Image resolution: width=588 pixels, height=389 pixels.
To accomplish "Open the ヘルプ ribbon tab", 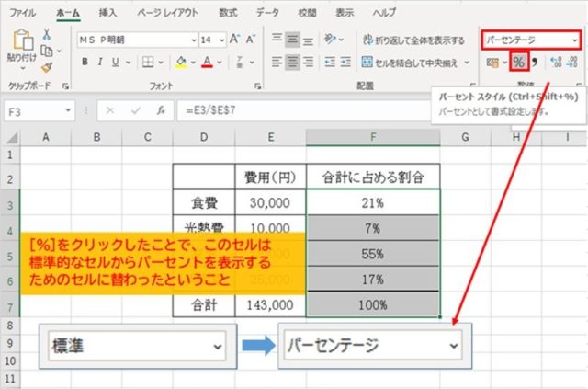I will point(384,13).
